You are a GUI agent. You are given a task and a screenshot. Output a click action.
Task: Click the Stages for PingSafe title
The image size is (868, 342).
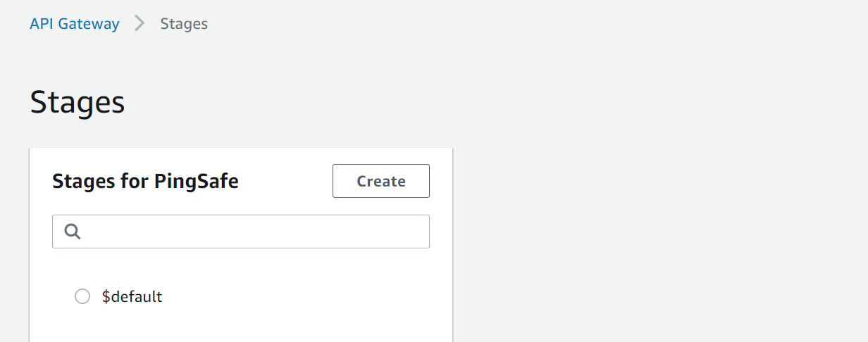[x=145, y=182]
